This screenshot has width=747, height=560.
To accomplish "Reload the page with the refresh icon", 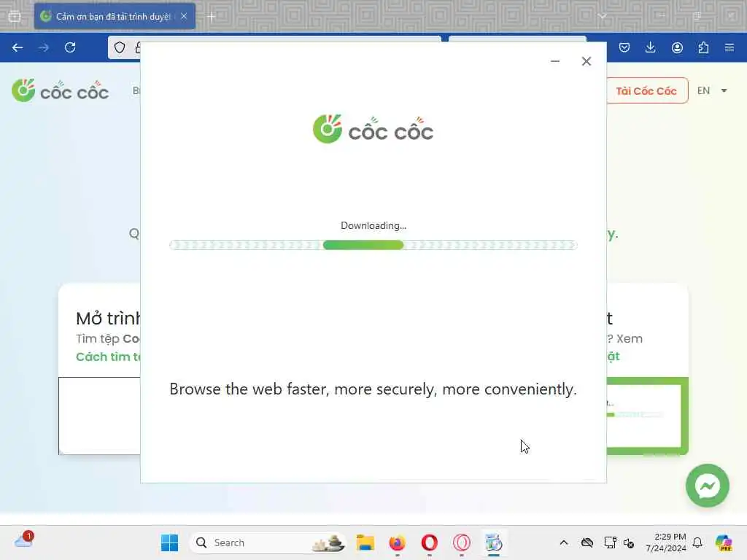I will click(x=70, y=47).
